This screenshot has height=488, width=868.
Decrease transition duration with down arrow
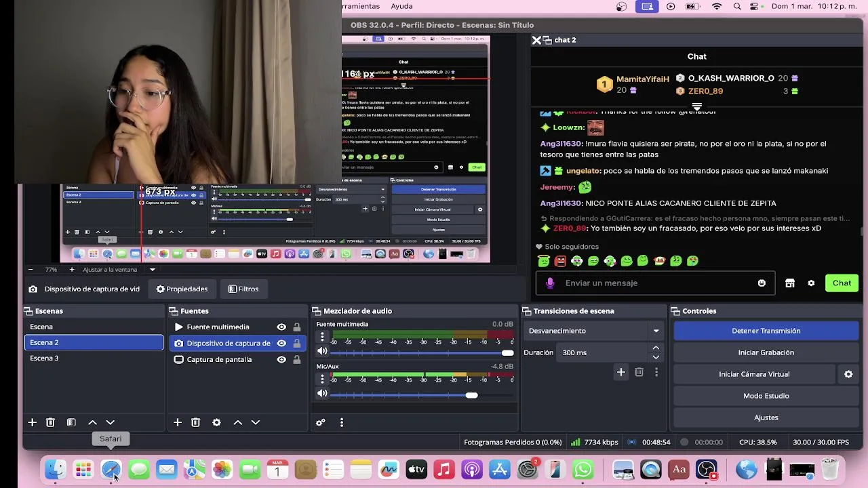(x=656, y=357)
